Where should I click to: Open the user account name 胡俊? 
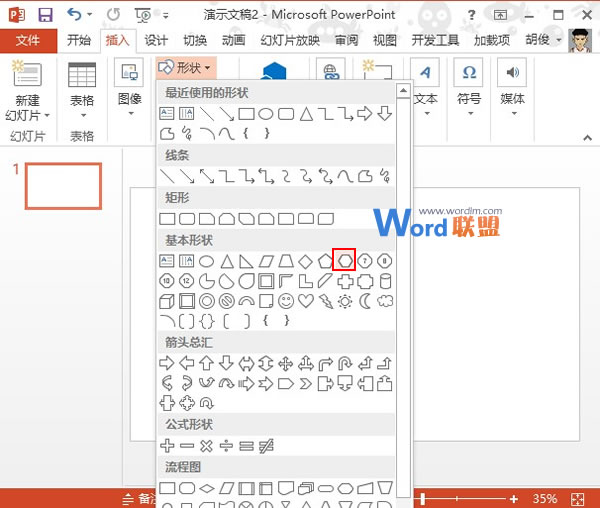(538, 39)
